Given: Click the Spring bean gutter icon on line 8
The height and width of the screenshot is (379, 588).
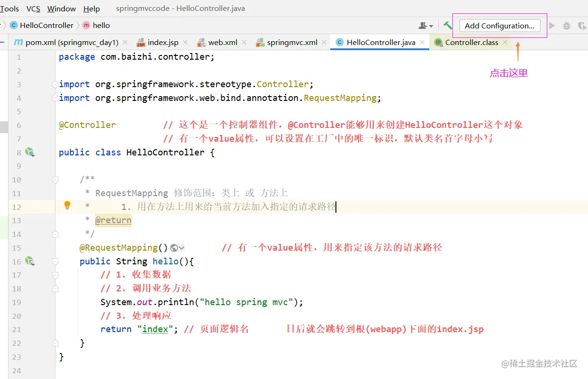Looking at the screenshot, I should coord(30,153).
